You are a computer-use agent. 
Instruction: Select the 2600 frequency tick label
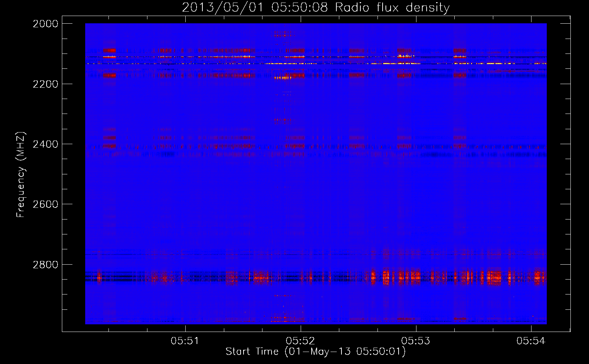point(46,204)
